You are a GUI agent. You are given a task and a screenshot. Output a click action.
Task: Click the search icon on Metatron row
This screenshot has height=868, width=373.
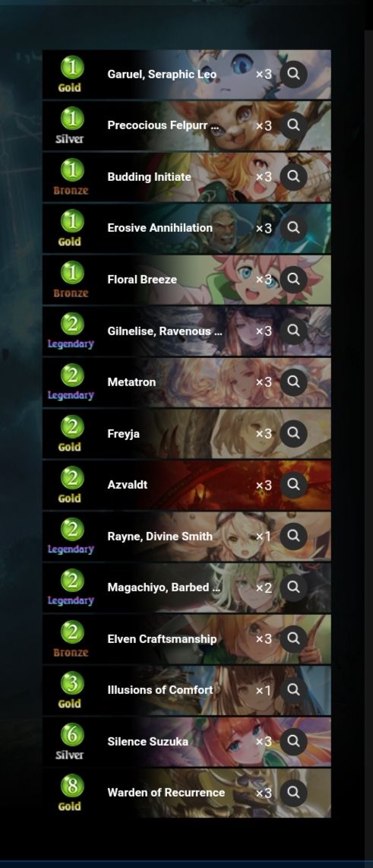[293, 382]
